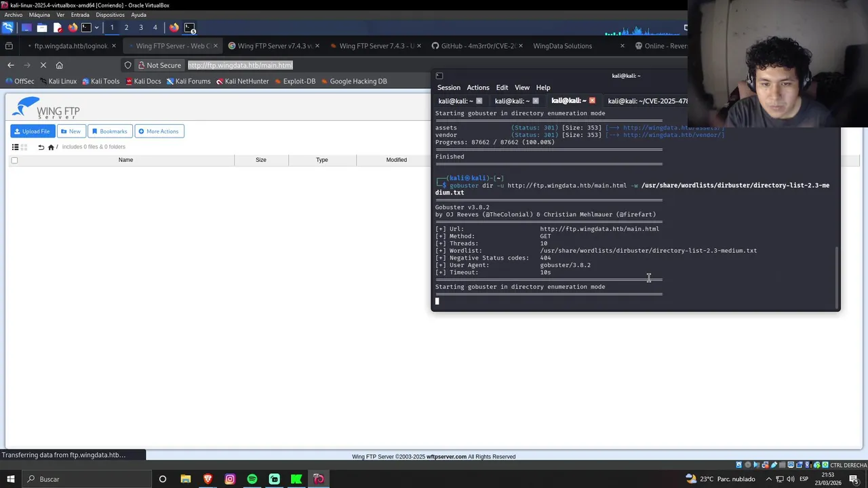Open the Kali Tools bookmark
Viewport: 868px width, 488px height.
100,81
